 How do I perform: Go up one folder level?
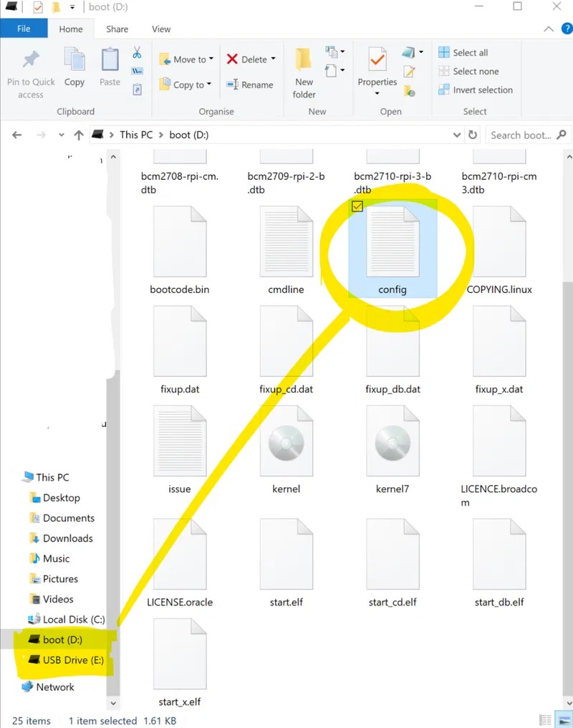(80, 135)
